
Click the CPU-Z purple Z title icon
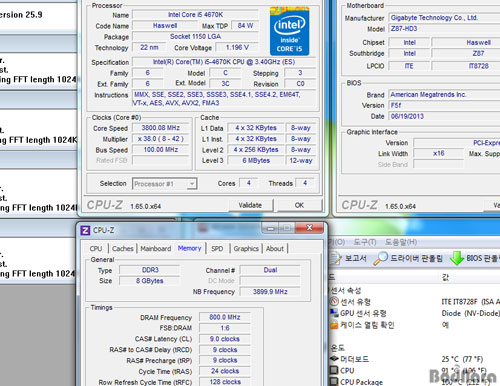(x=85, y=230)
